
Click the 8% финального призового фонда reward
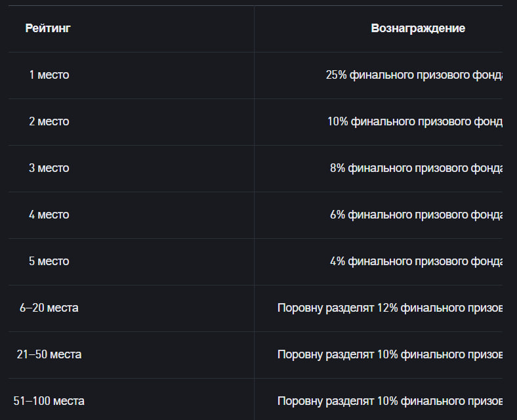pos(416,168)
